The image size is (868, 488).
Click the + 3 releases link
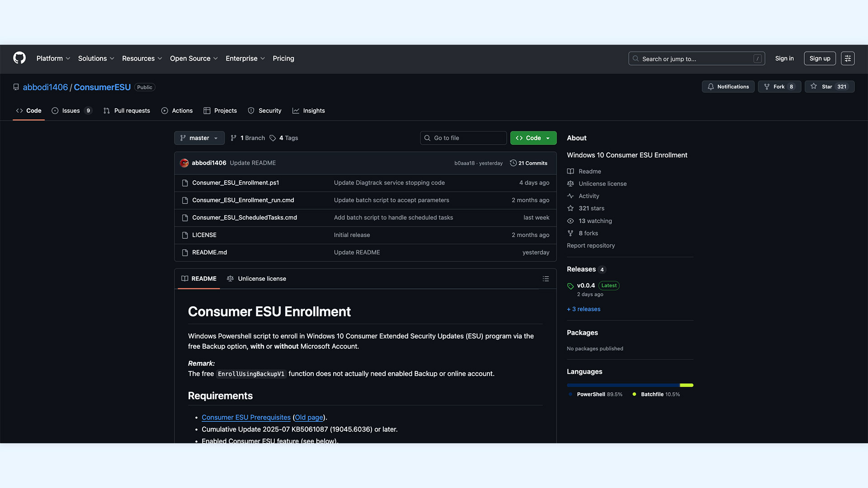[x=584, y=309]
